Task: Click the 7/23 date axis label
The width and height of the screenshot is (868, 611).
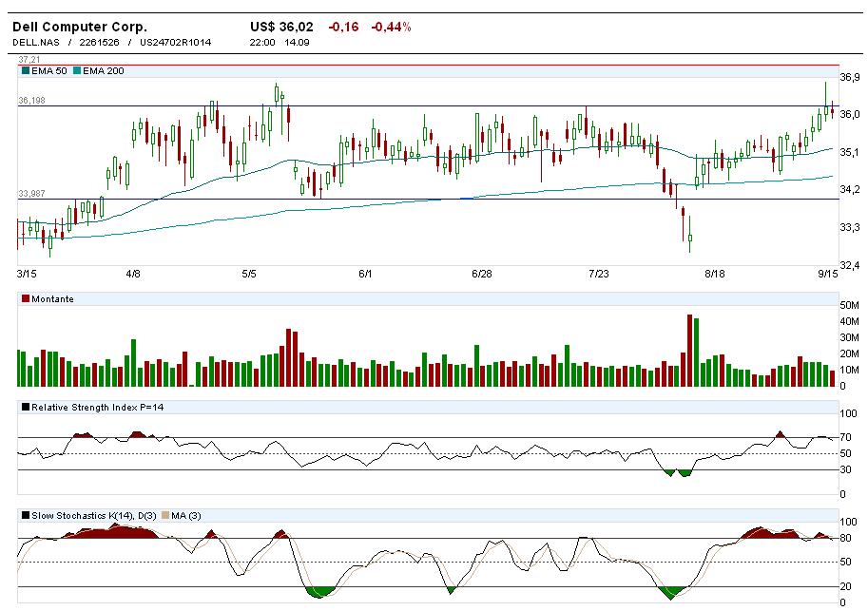Action: [598, 274]
